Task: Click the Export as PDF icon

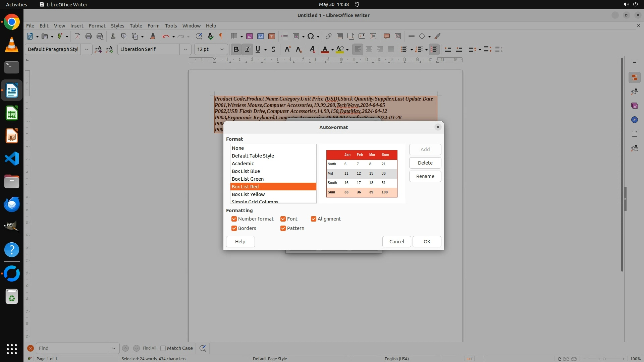Action: click(x=77, y=36)
